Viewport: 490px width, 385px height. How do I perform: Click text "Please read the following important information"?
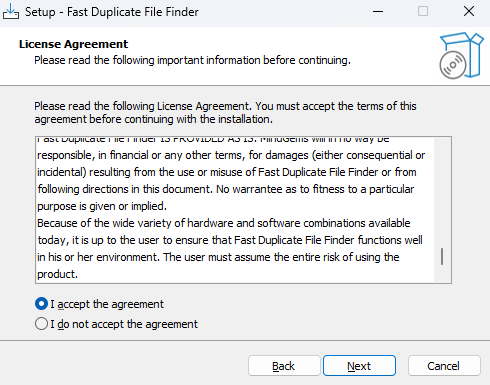click(148, 60)
